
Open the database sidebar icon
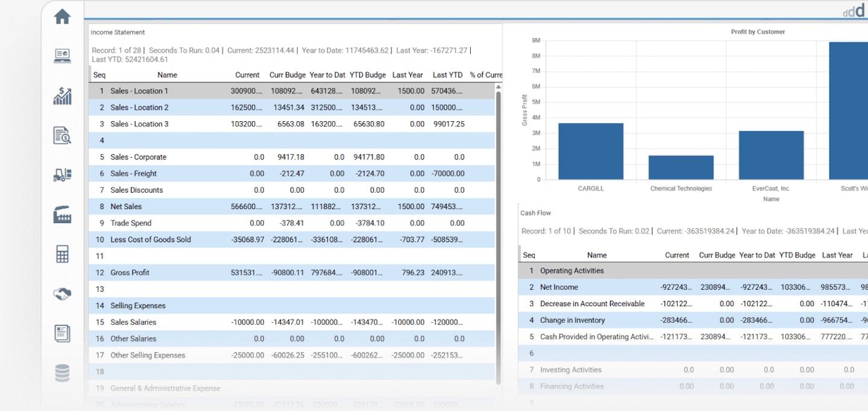pyautogui.click(x=62, y=373)
